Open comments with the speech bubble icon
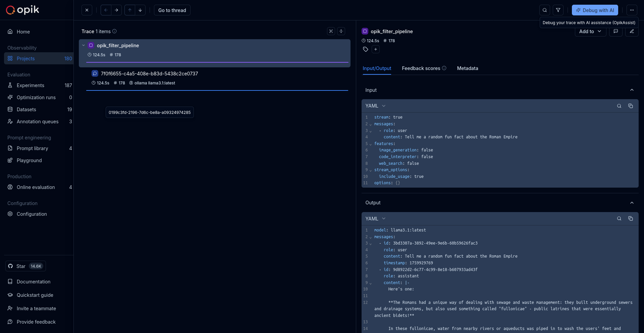 click(616, 31)
